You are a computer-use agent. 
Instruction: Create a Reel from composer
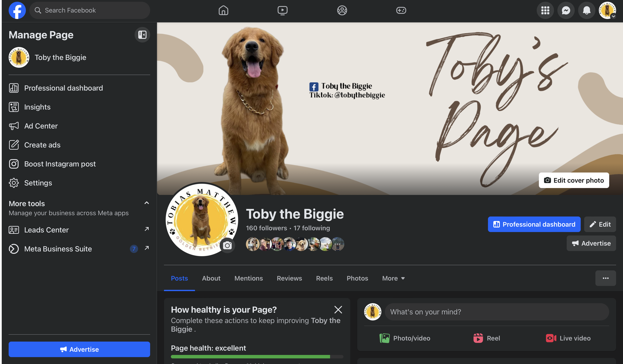pyautogui.click(x=486, y=338)
